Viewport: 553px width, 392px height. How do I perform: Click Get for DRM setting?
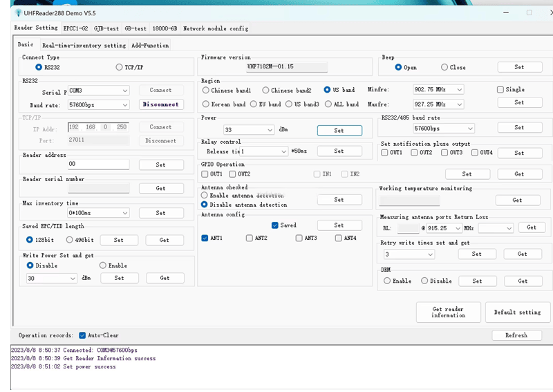tap(523, 281)
